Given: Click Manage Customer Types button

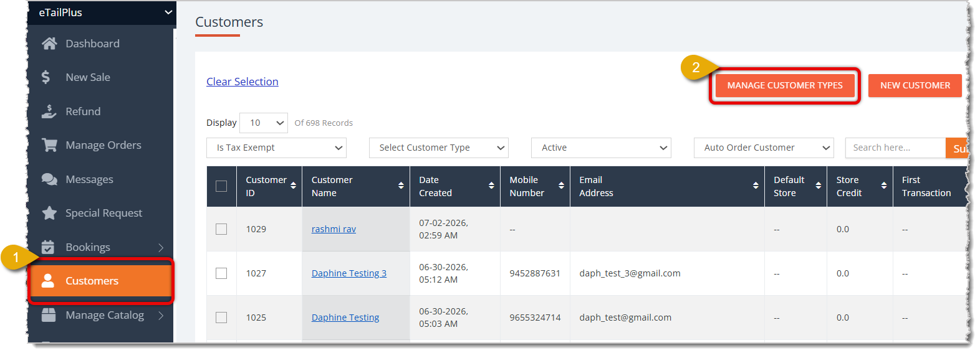Looking at the screenshot, I should (785, 85).
